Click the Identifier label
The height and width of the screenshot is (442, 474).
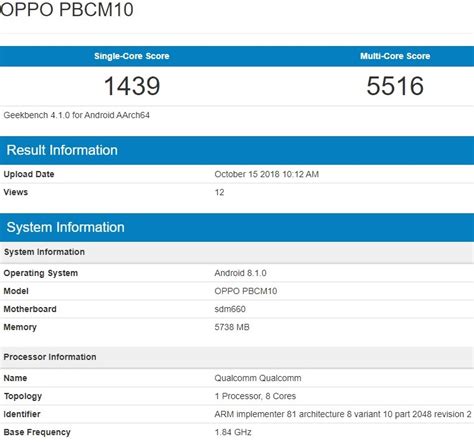pos(22,414)
